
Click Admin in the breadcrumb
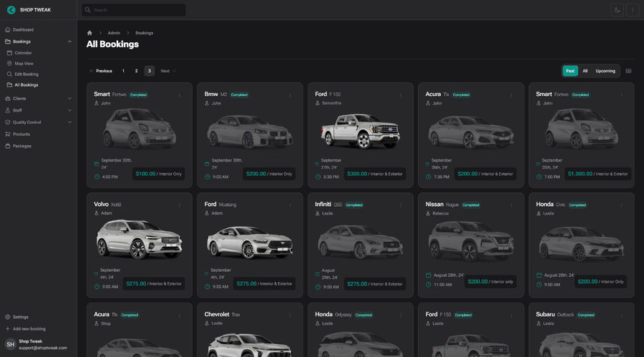point(114,33)
